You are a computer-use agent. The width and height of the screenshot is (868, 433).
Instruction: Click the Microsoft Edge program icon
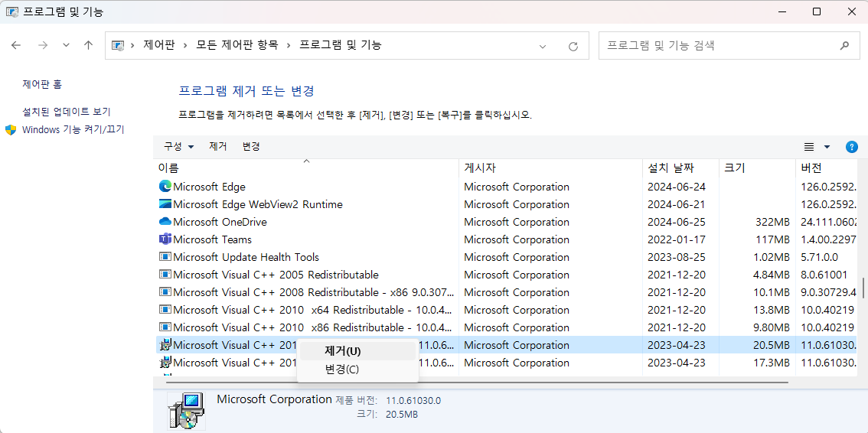tap(165, 187)
